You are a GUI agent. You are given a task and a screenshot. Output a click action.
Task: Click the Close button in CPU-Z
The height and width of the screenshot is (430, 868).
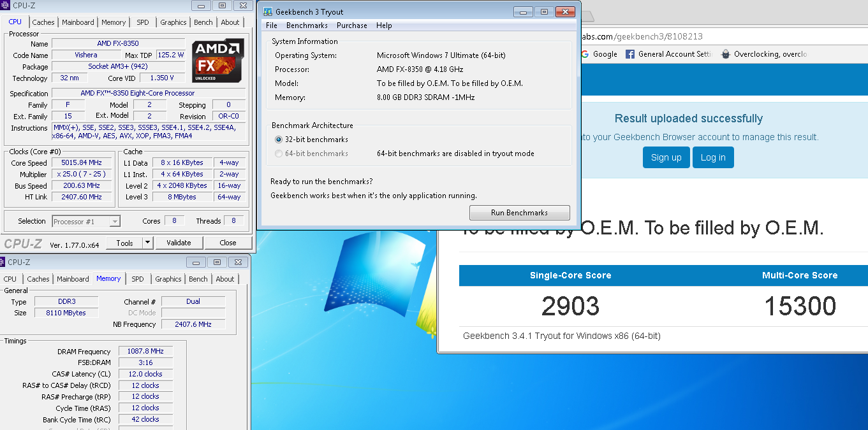point(228,243)
